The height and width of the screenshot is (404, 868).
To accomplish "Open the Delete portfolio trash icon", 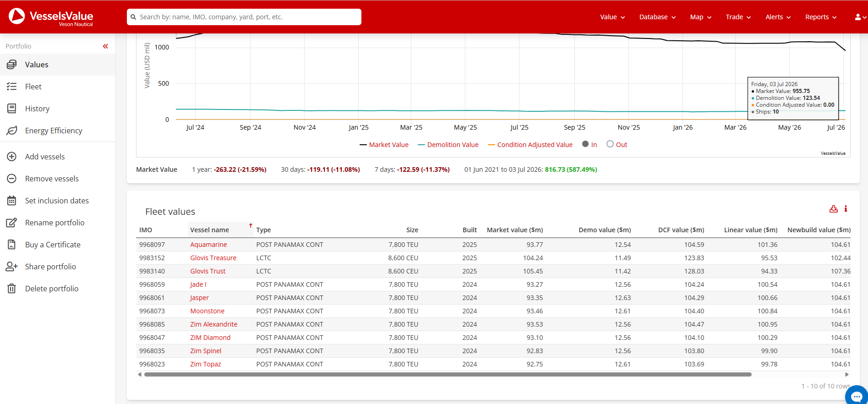I will click(x=12, y=289).
